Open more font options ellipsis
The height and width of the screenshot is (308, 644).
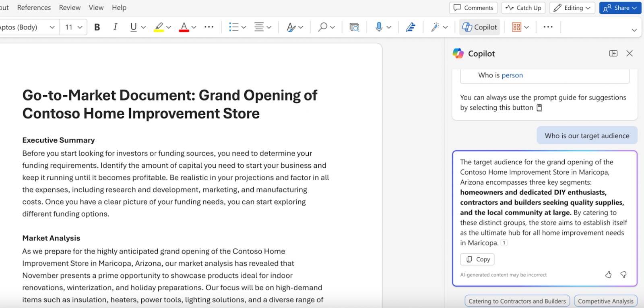click(x=209, y=27)
